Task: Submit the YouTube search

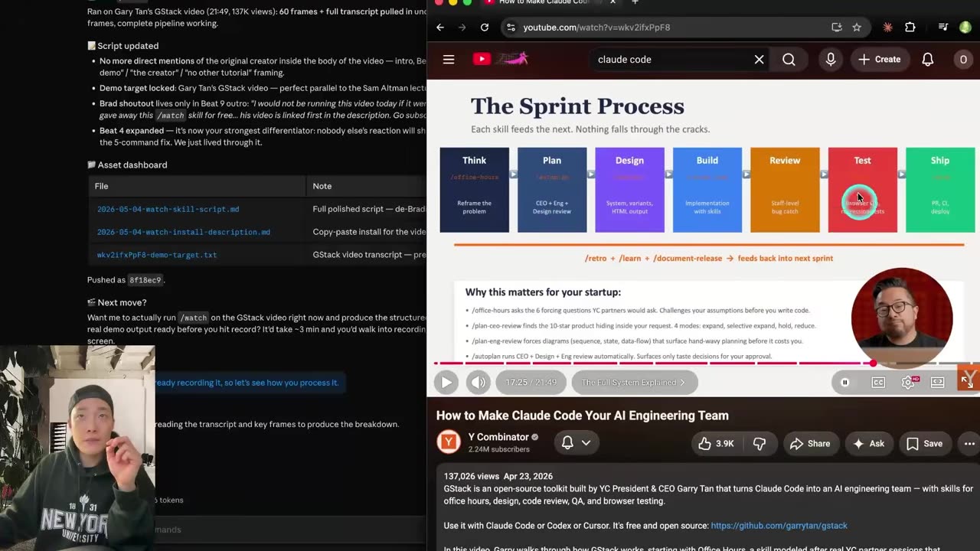Action: click(789, 59)
